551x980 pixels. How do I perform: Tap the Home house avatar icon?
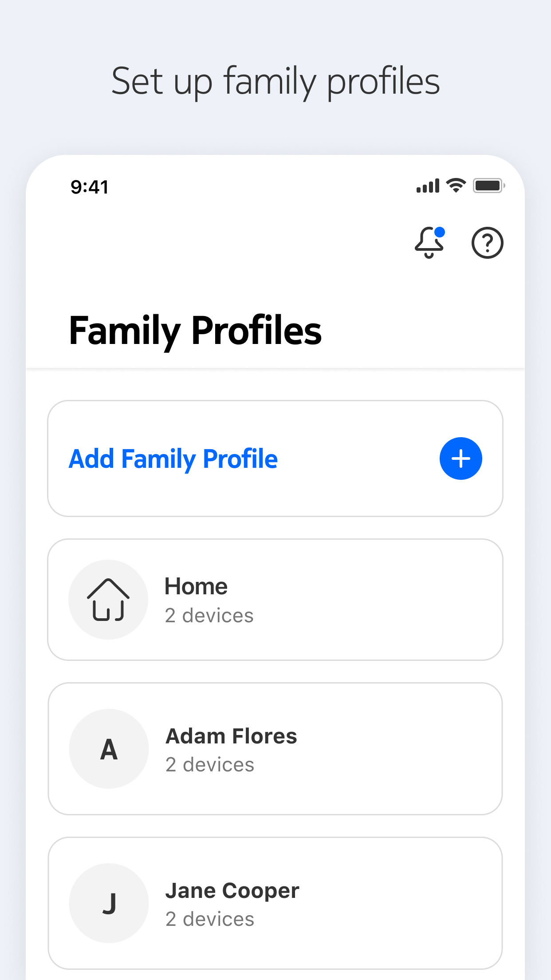click(108, 600)
